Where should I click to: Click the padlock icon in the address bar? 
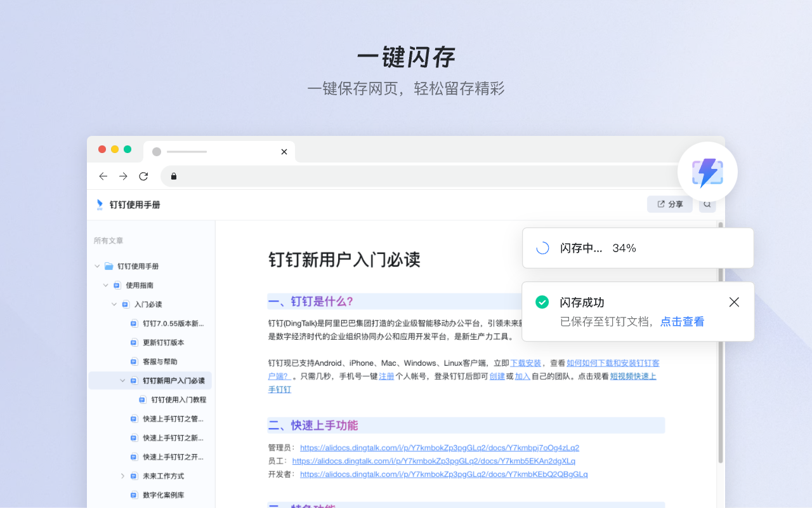(173, 176)
